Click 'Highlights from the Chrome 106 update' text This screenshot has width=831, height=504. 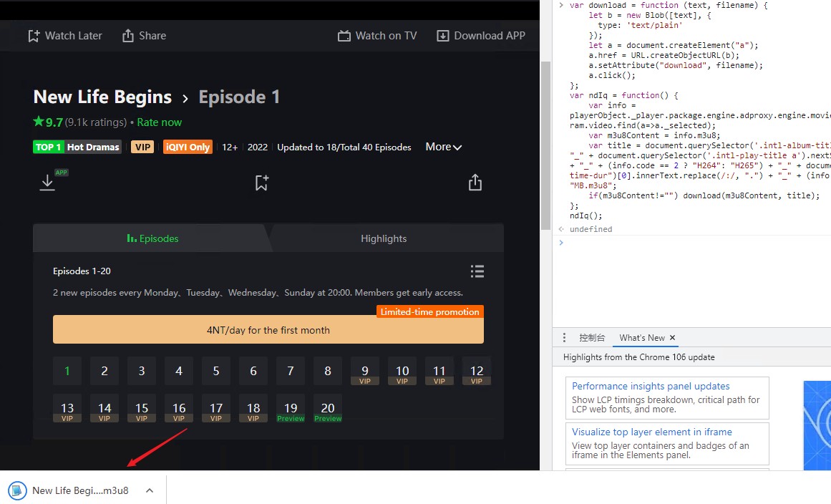click(638, 357)
